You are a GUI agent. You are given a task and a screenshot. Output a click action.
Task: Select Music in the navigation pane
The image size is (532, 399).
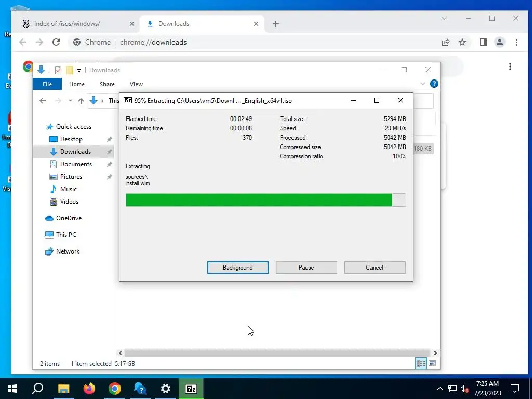point(68,189)
